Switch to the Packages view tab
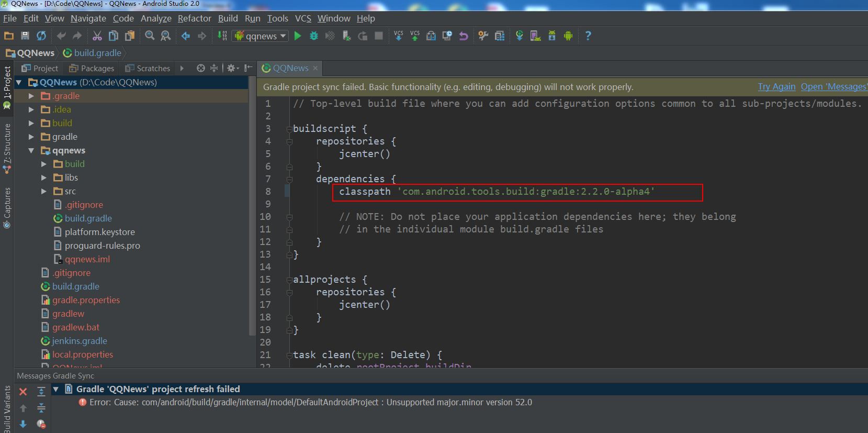The width and height of the screenshot is (868, 433). [x=92, y=68]
